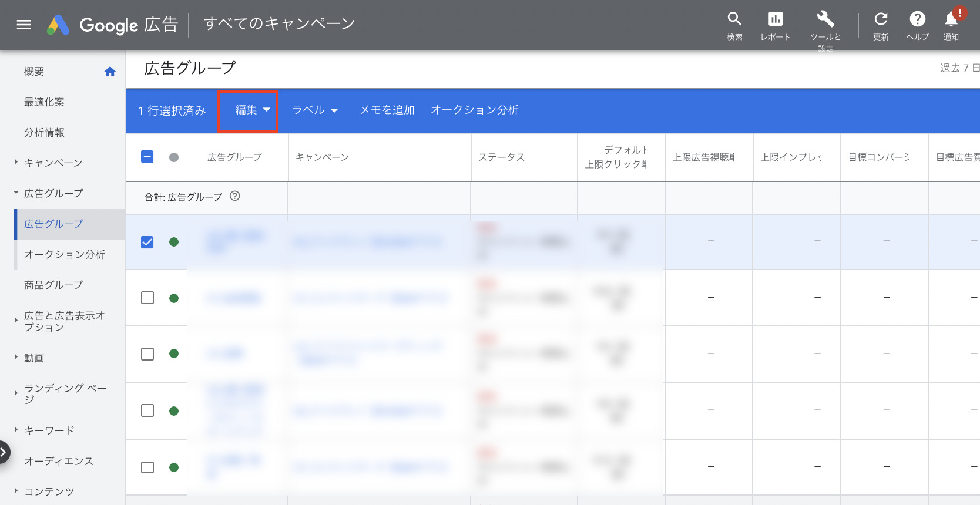The height and width of the screenshot is (505, 980).
Task: Open the ラベル dropdown
Action: pyautogui.click(x=315, y=110)
